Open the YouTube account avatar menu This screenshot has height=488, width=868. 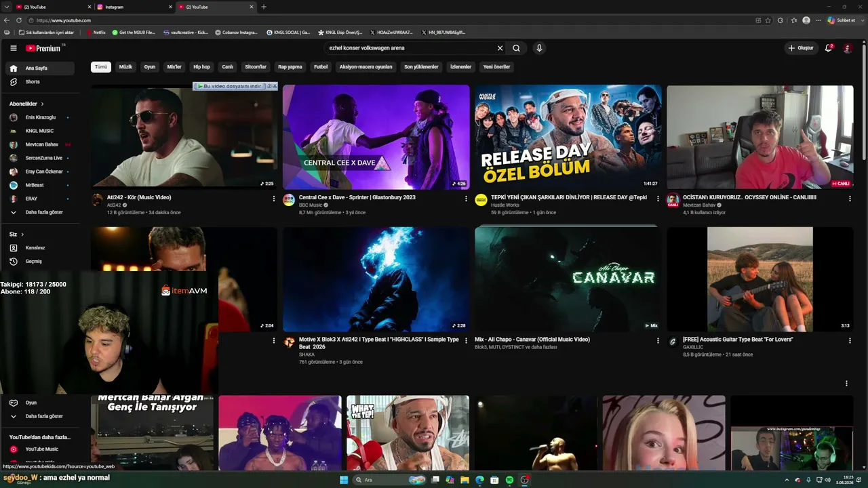click(x=848, y=48)
